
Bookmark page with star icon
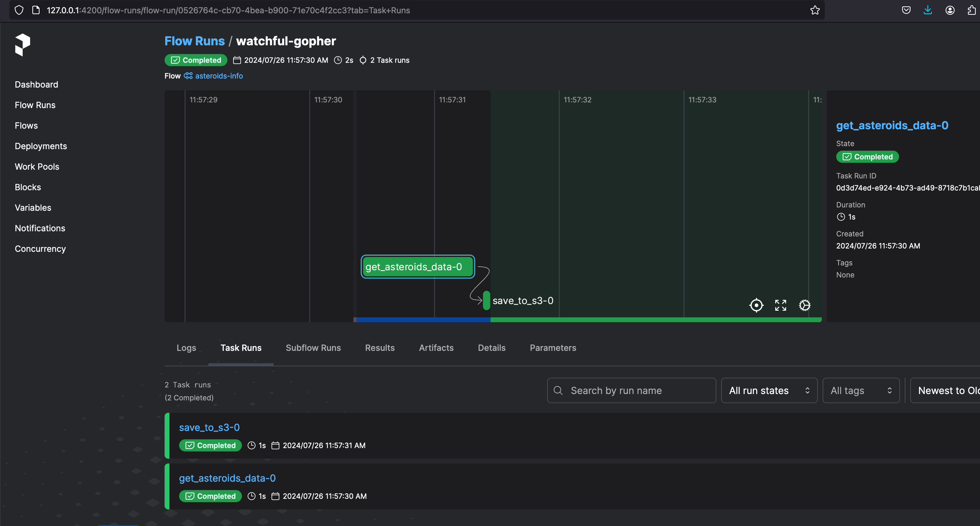click(x=815, y=10)
